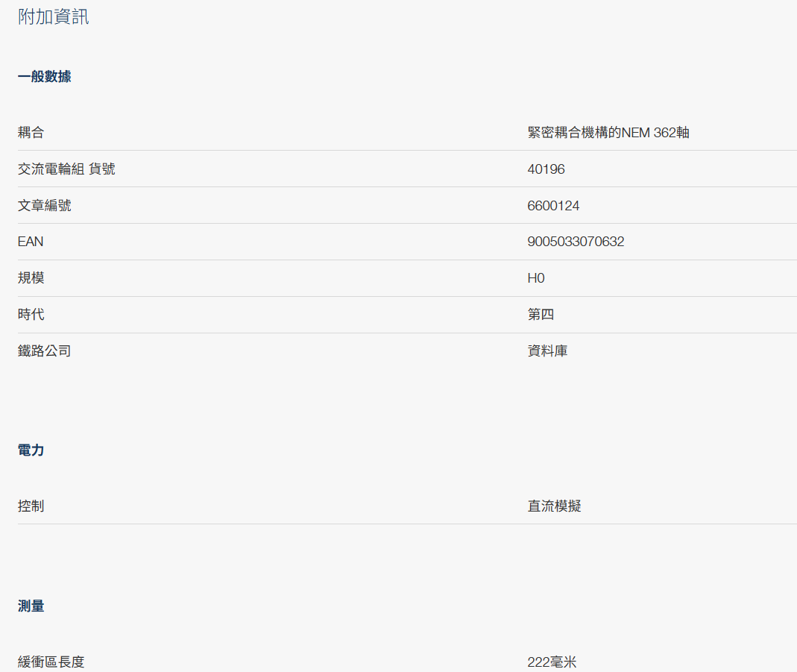Select the EAN number 9005033070632
This screenshot has height=672, width=797.
click(x=574, y=241)
